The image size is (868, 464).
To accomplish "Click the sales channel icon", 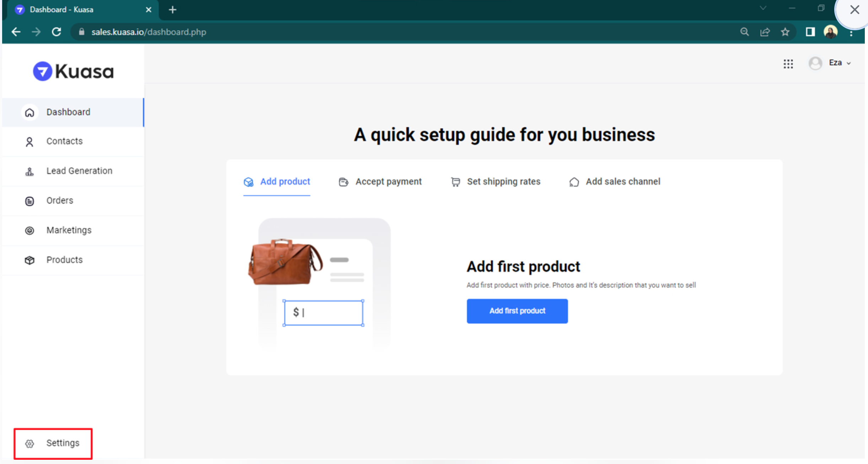I will pyautogui.click(x=574, y=182).
